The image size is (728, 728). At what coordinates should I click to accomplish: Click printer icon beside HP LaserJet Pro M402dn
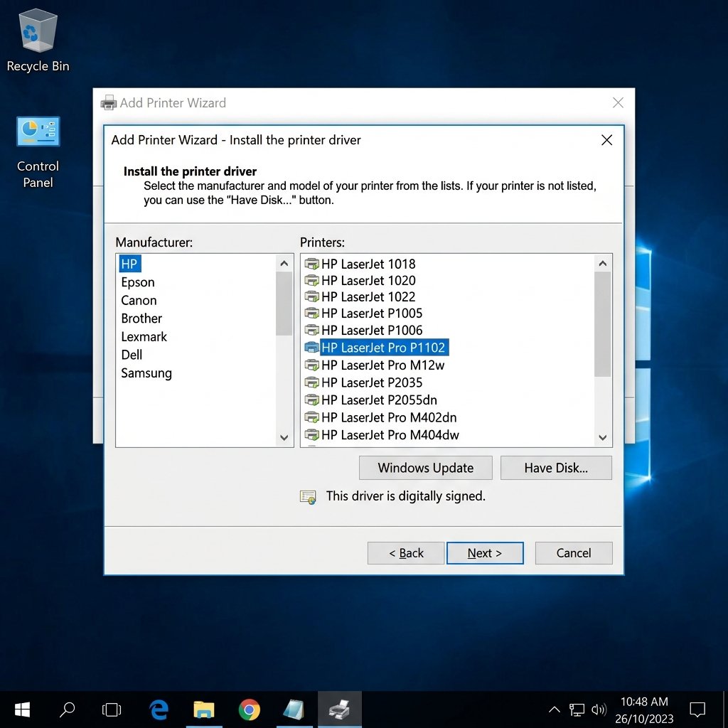point(311,417)
